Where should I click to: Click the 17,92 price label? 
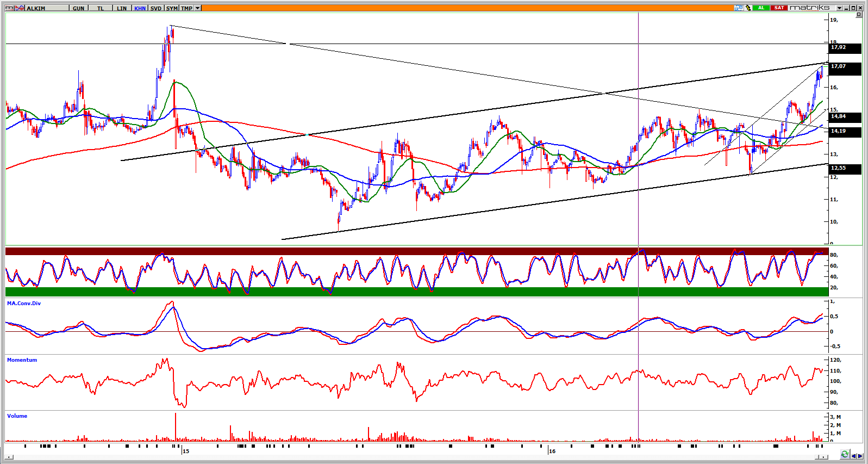coord(845,48)
